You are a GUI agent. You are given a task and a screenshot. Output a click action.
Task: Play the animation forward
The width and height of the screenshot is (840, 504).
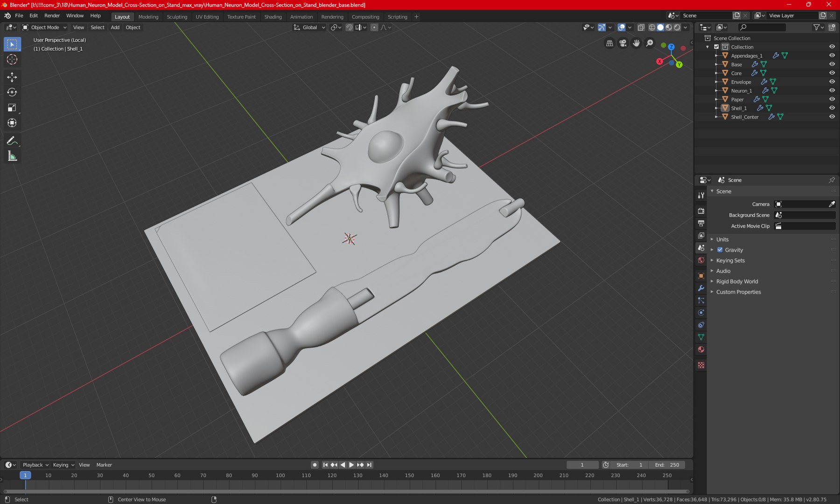[351, 465]
